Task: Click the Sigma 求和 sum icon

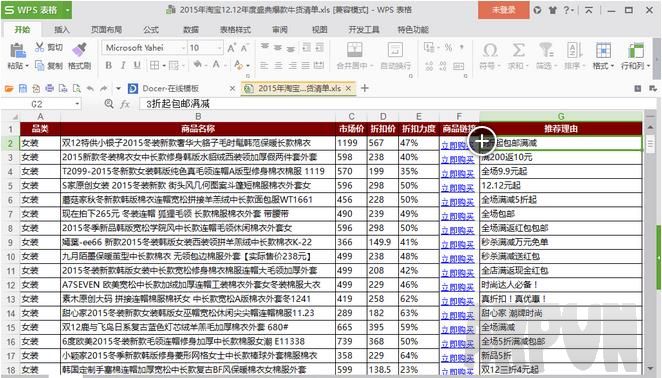Action: [x=518, y=50]
